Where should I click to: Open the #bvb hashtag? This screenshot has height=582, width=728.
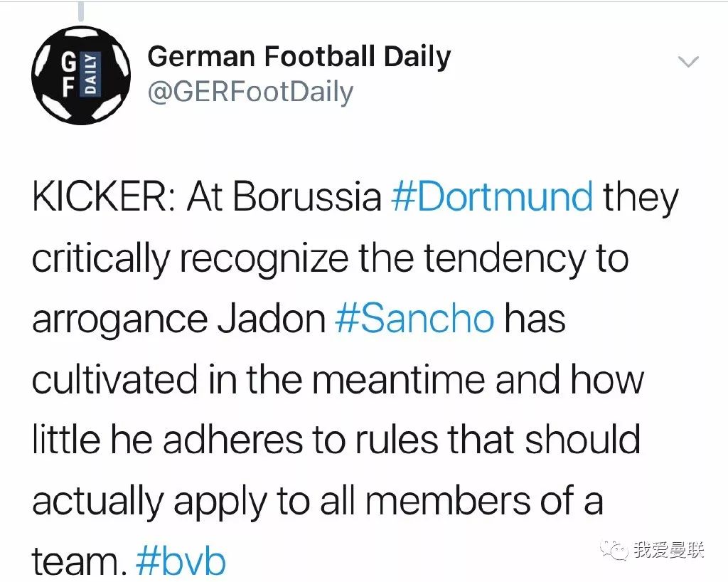point(181,561)
